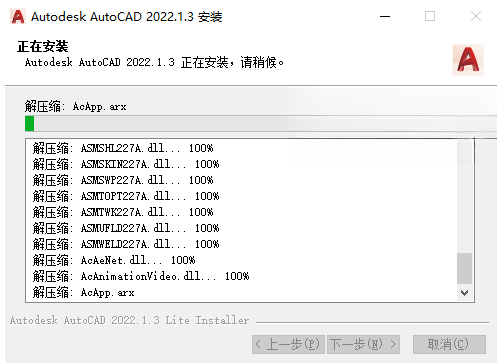The width and height of the screenshot is (497, 363).
Task: Select log line ASMSHL227A.dll
Action: coord(123,148)
